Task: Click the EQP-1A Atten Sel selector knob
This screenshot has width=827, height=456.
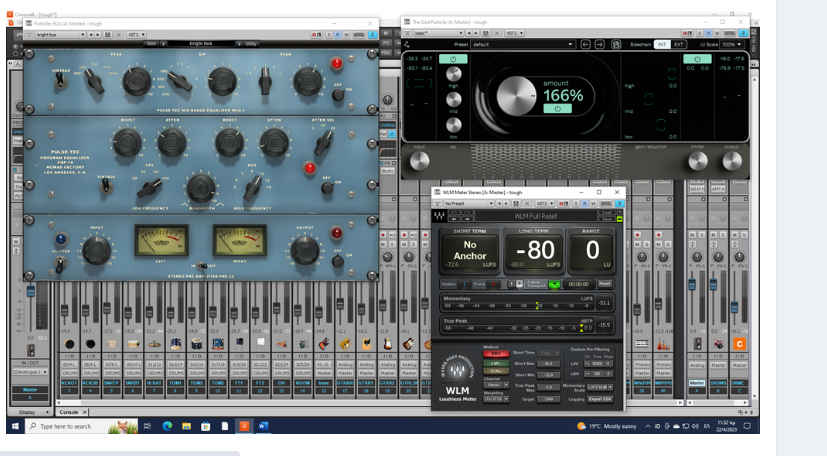Action: coord(323,142)
